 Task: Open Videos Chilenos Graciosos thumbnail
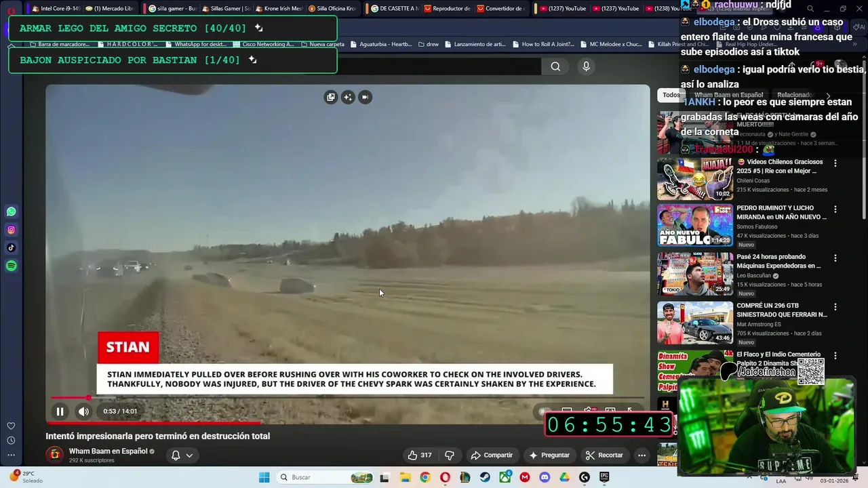695,179
